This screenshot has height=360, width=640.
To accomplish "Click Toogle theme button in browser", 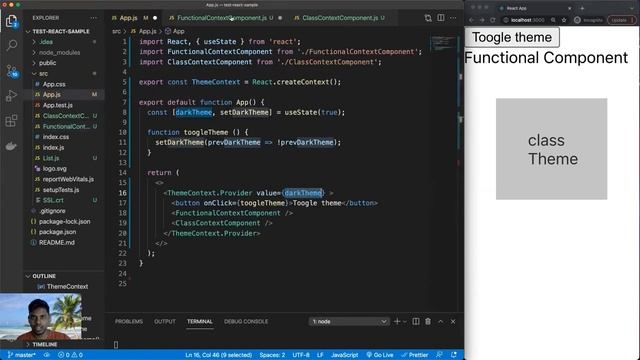I will (x=512, y=37).
